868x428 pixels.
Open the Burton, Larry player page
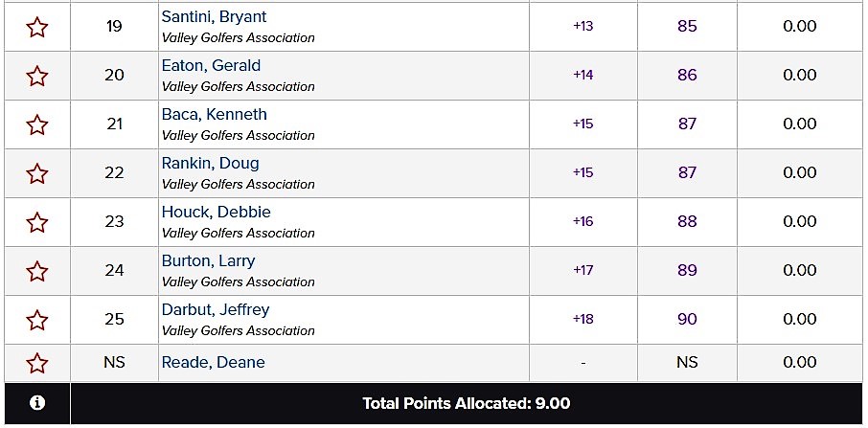click(208, 261)
